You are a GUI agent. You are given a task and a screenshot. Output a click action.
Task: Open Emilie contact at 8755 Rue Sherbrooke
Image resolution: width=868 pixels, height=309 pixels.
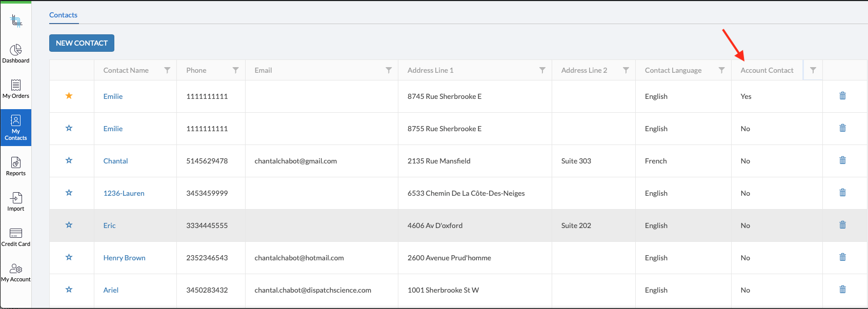tap(113, 129)
